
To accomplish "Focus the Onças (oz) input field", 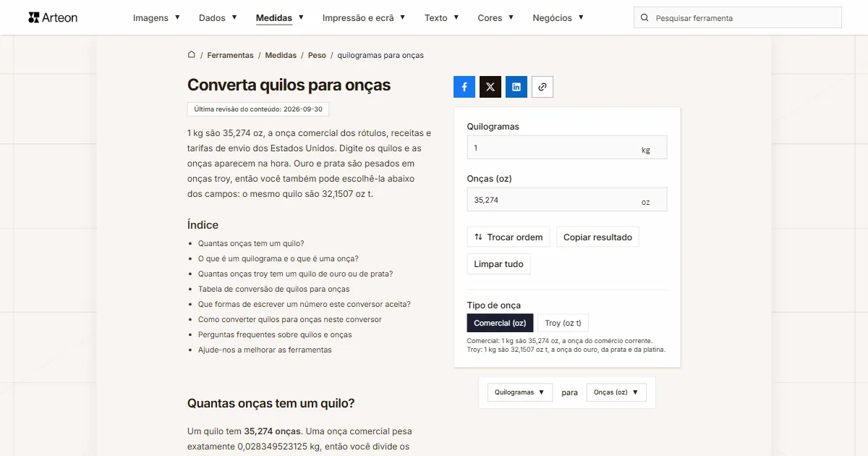I will coord(567,200).
